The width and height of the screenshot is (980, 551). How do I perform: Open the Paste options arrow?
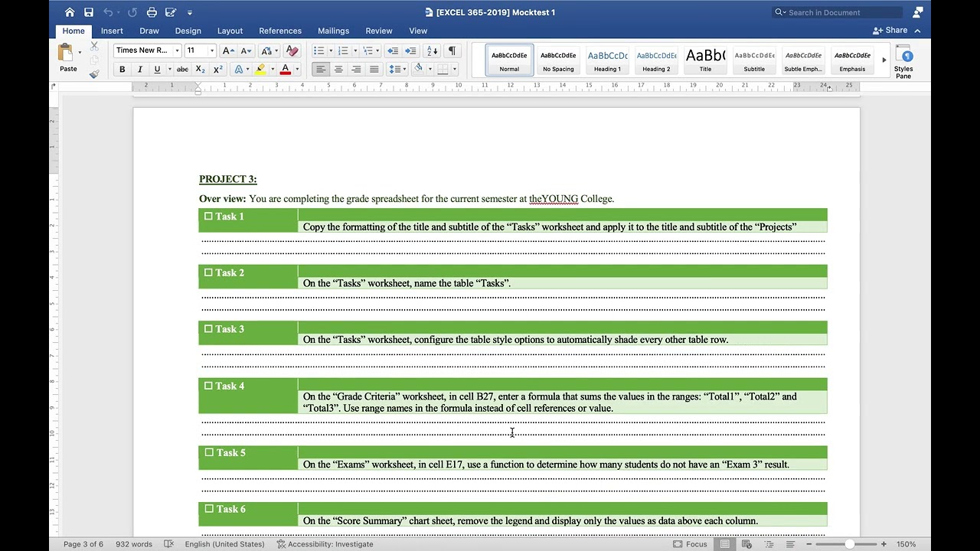point(80,53)
